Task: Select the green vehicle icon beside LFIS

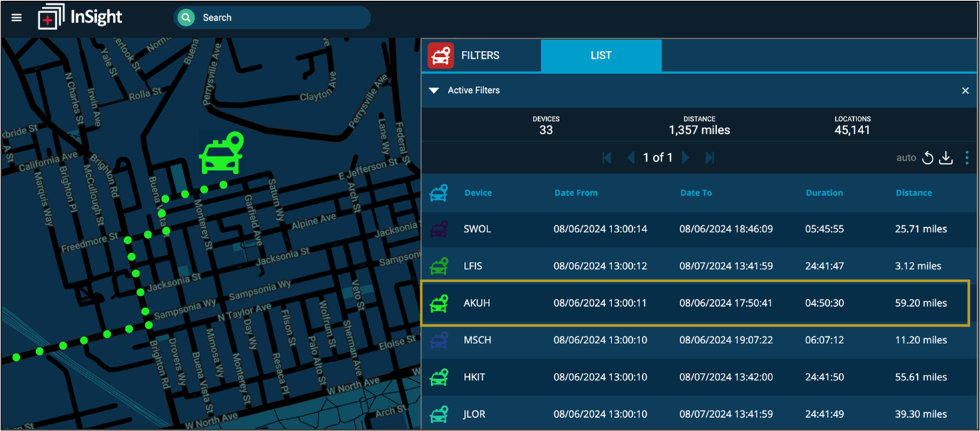Action: [439, 265]
